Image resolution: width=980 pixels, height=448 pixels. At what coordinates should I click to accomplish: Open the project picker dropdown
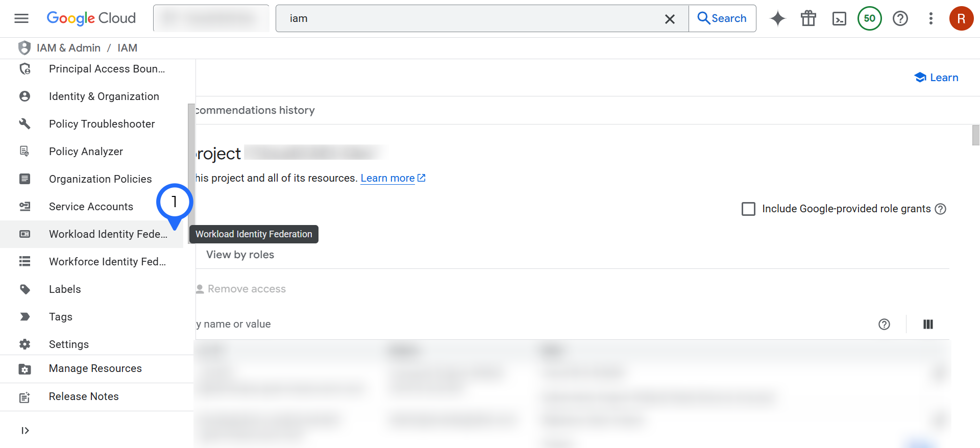pos(211,18)
